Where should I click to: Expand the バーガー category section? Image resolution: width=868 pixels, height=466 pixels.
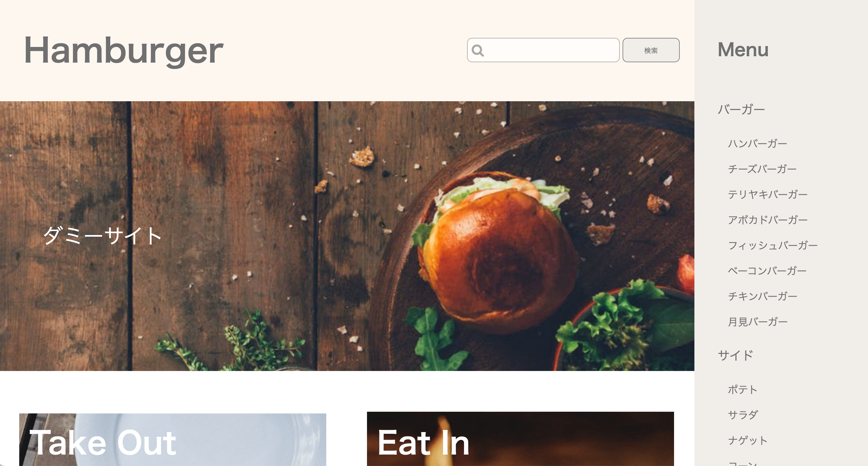click(x=740, y=109)
